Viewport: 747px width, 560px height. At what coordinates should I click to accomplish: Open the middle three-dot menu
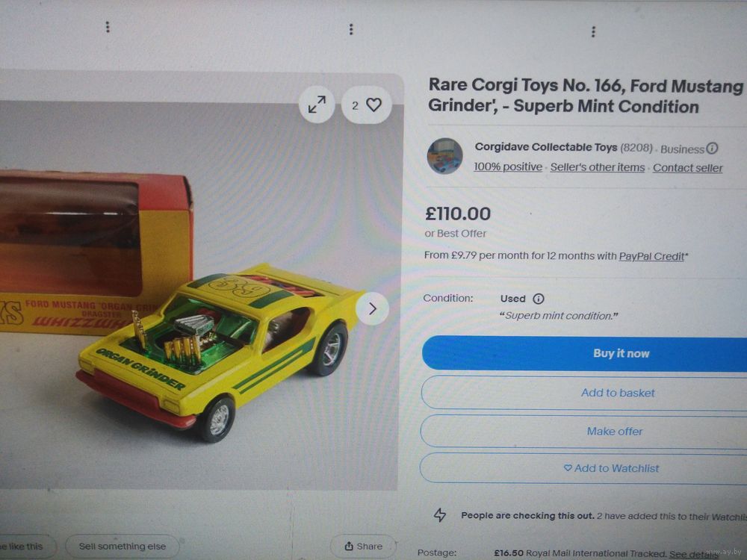351,30
